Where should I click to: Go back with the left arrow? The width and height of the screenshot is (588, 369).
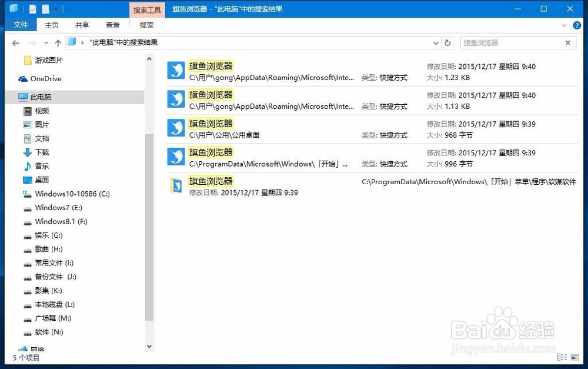click(x=15, y=43)
